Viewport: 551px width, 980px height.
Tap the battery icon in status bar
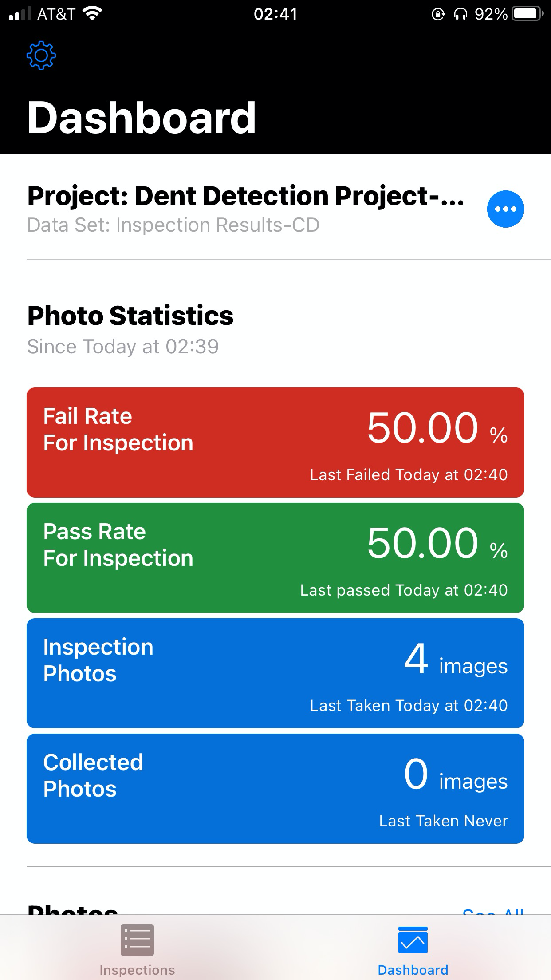pos(528,14)
